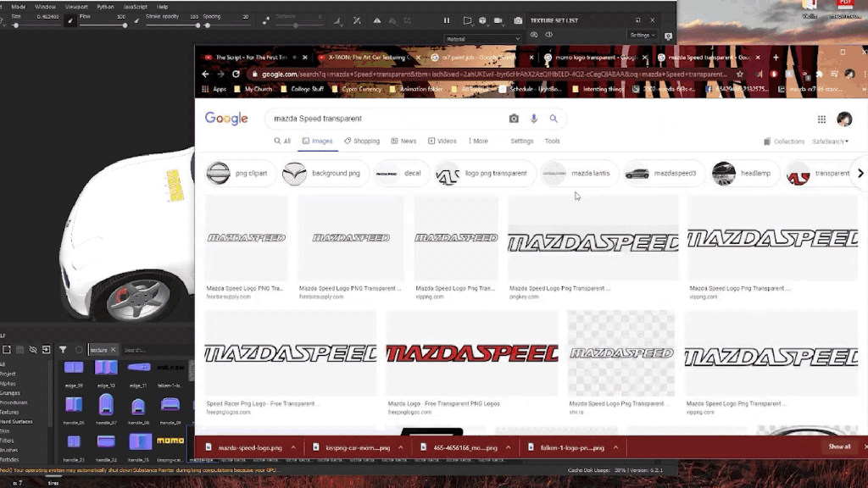
Task: Reload the page in Chrome
Action: coord(236,75)
